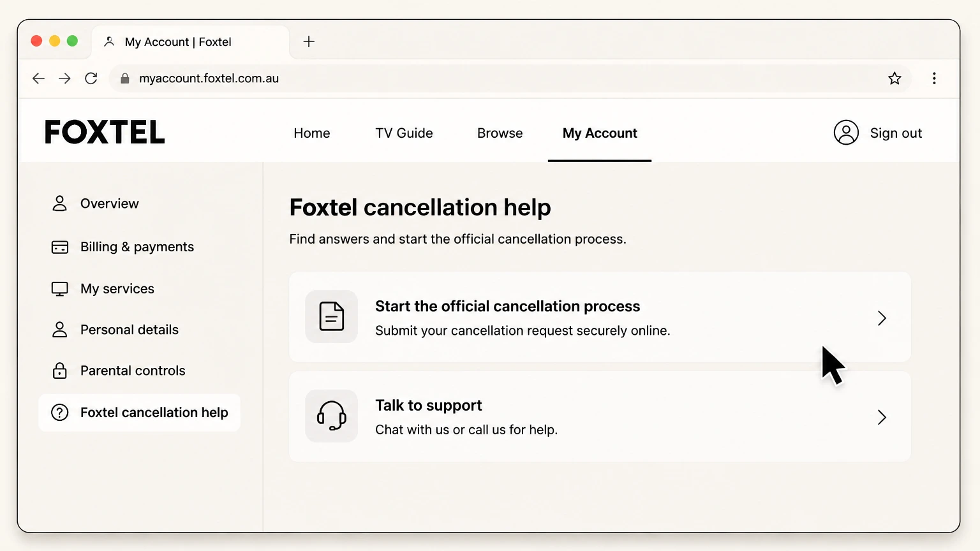
Task: Click the headset icon on support card
Action: (331, 416)
